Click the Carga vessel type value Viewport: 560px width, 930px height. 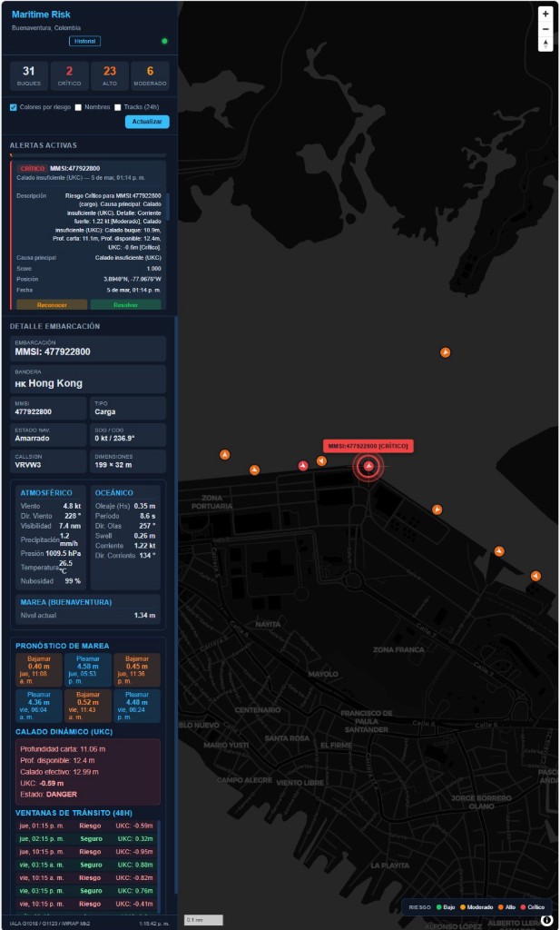(105, 411)
